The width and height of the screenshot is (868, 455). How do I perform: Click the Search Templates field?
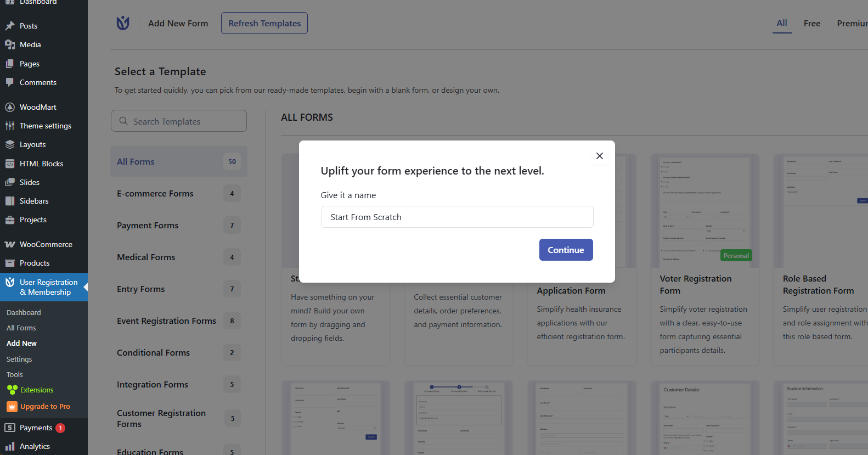[179, 121]
